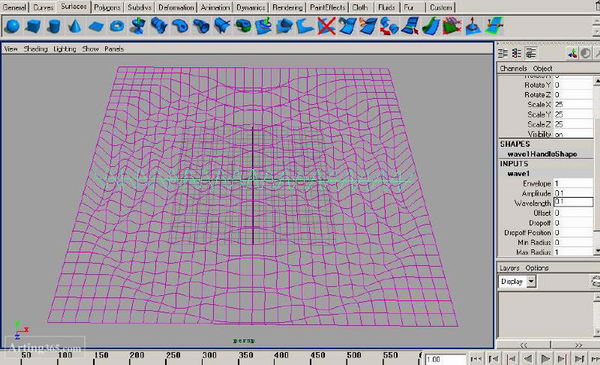
Task: Play the animation forward
Action: coord(545,359)
